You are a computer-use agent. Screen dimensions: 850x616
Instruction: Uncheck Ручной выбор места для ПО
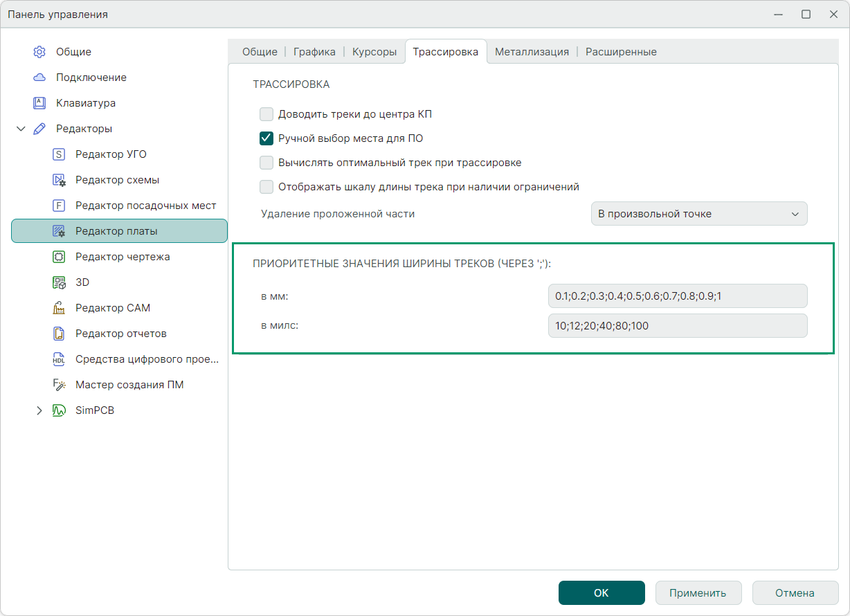click(266, 138)
